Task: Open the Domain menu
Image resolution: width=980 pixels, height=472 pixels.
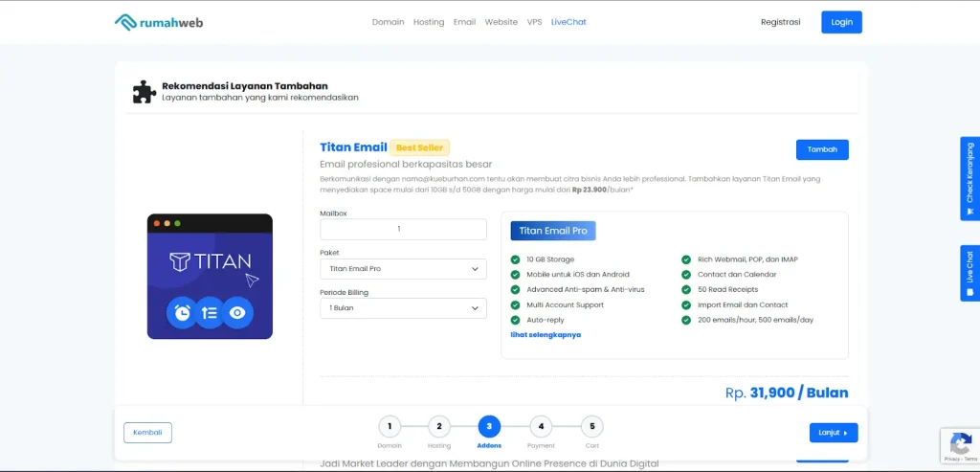Action: 389,22
